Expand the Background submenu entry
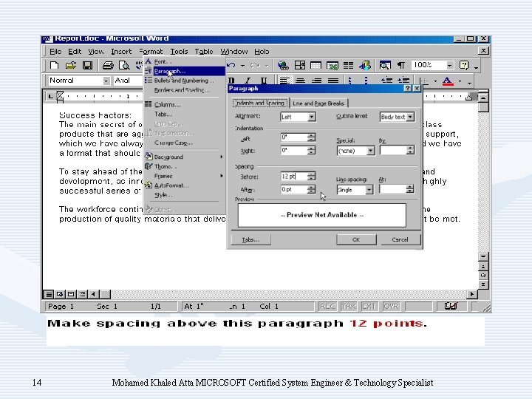 pos(184,157)
